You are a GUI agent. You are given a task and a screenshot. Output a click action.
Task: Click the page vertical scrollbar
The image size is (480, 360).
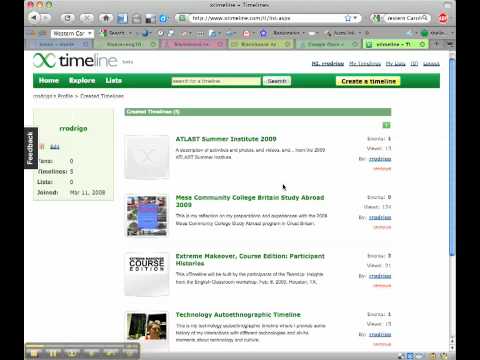tap(452, 157)
